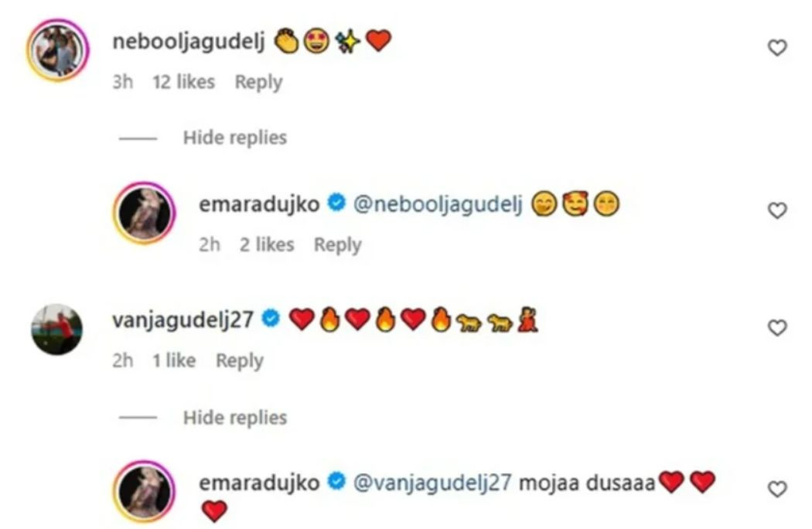Open the @nebooljagudelj mention link
Image resolution: width=812 pixels, height=529 pixels.
pos(438,204)
